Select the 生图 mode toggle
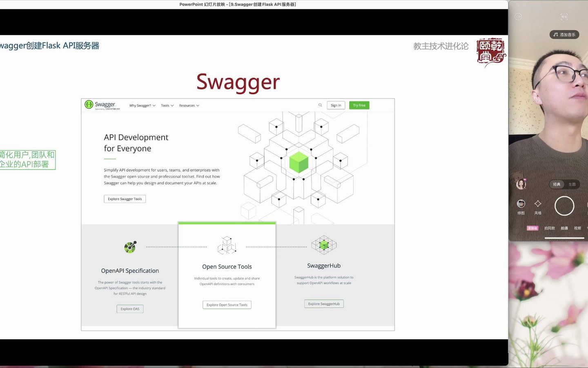 pos(572,184)
